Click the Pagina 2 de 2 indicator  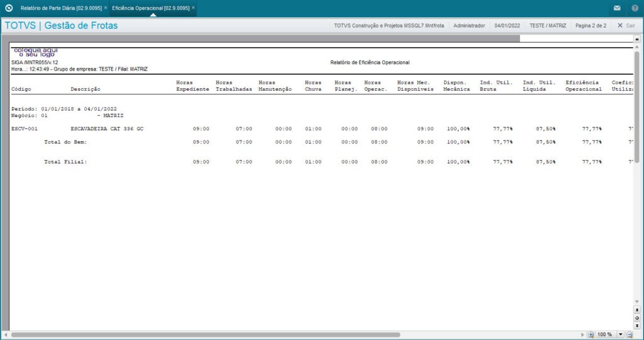pos(591,25)
